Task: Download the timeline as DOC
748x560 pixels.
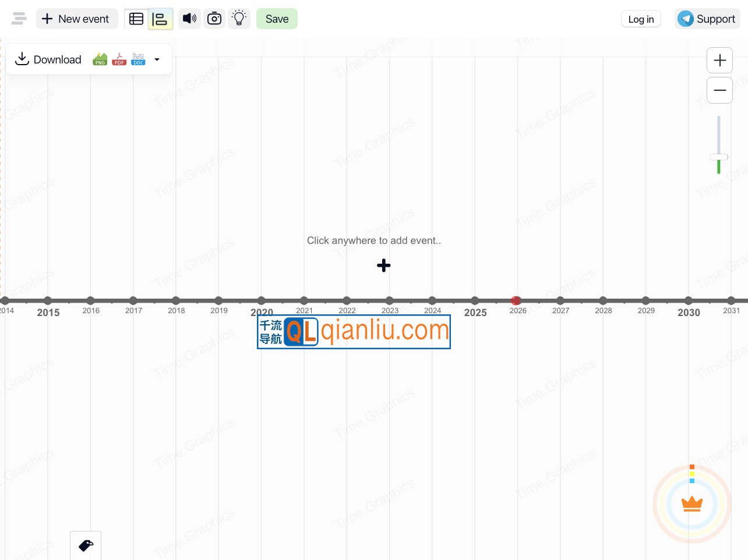Action: (138, 59)
